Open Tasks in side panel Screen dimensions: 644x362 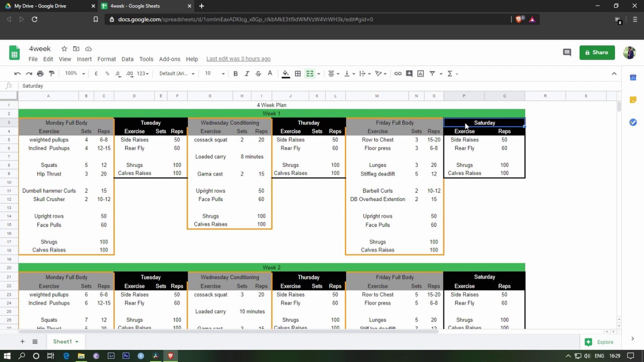(x=633, y=122)
